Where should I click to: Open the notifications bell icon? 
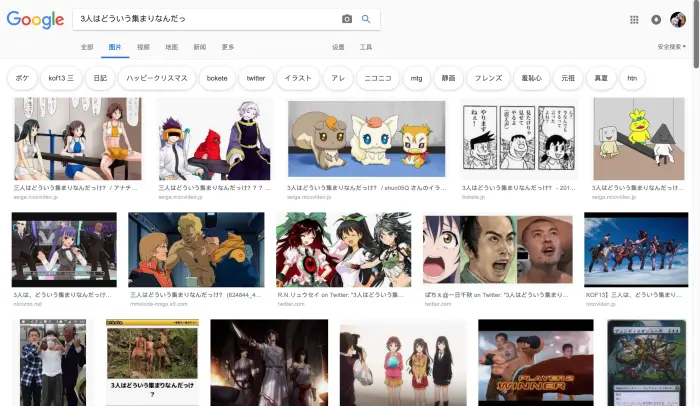[x=656, y=20]
